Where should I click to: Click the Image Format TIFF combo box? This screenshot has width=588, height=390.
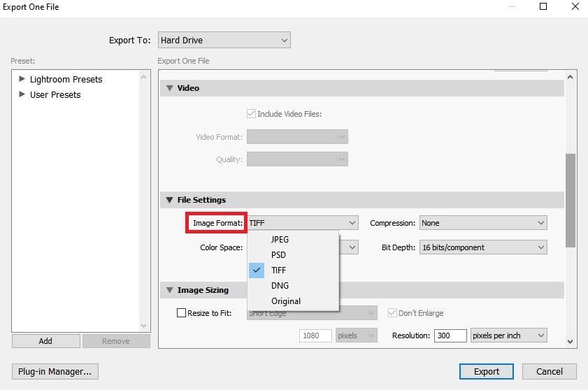pos(302,223)
